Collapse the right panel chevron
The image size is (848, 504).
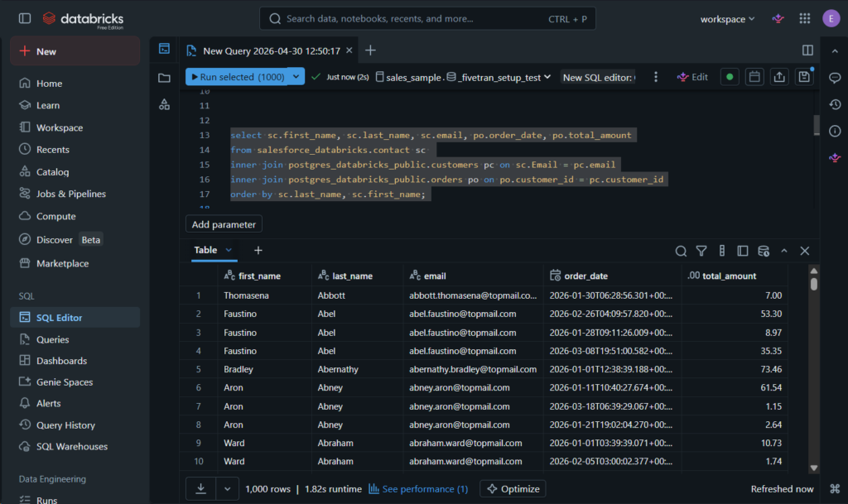pyautogui.click(x=835, y=50)
